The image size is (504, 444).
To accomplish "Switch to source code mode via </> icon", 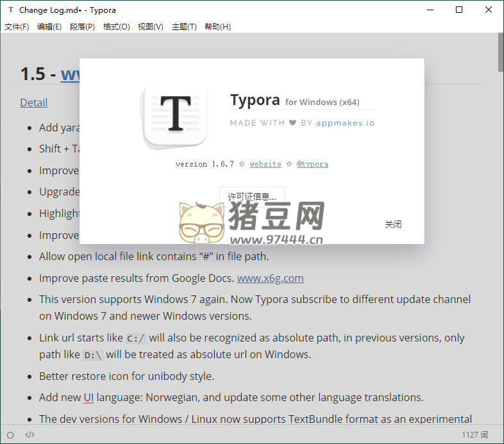I will click(29, 435).
